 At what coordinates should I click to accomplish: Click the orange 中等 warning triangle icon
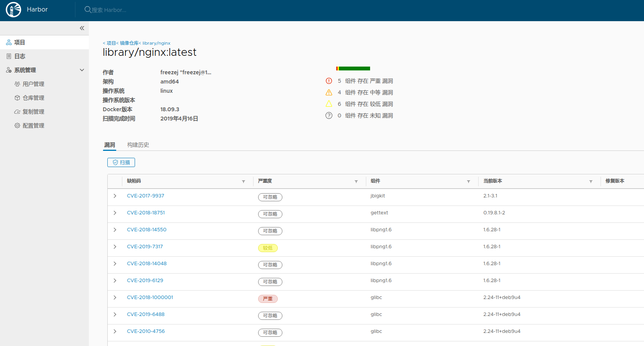329,92
